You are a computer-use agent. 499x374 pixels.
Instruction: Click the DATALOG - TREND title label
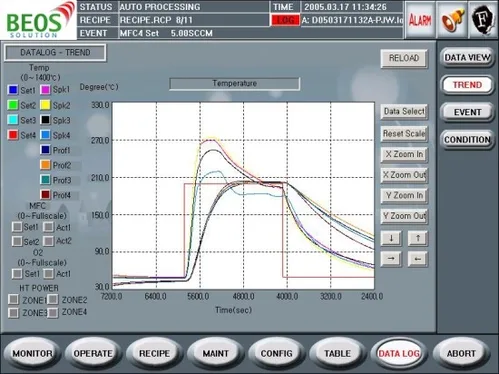pyautogui.click(x=55, y=53)
